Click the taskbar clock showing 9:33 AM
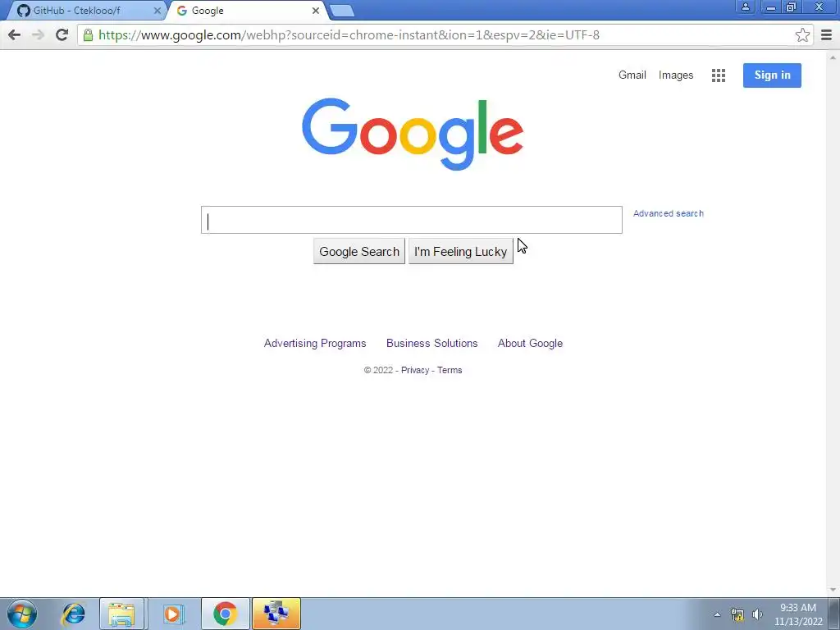The image size is (840, 630). pyautogui.click(x=798, y=614)
